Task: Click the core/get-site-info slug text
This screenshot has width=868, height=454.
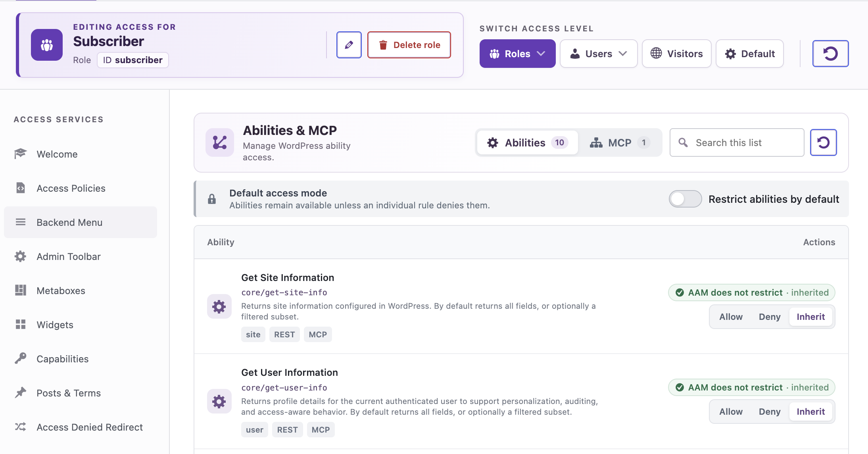Action: (284, 292)
